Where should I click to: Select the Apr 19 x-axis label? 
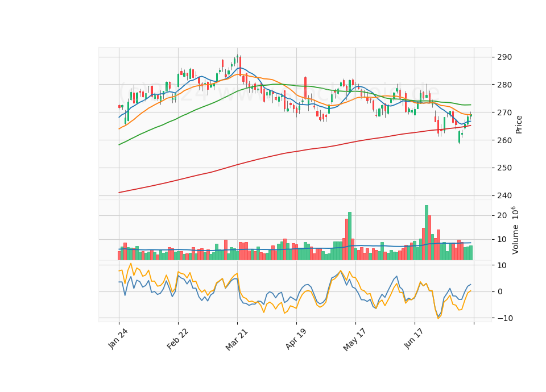coord(296,339)
